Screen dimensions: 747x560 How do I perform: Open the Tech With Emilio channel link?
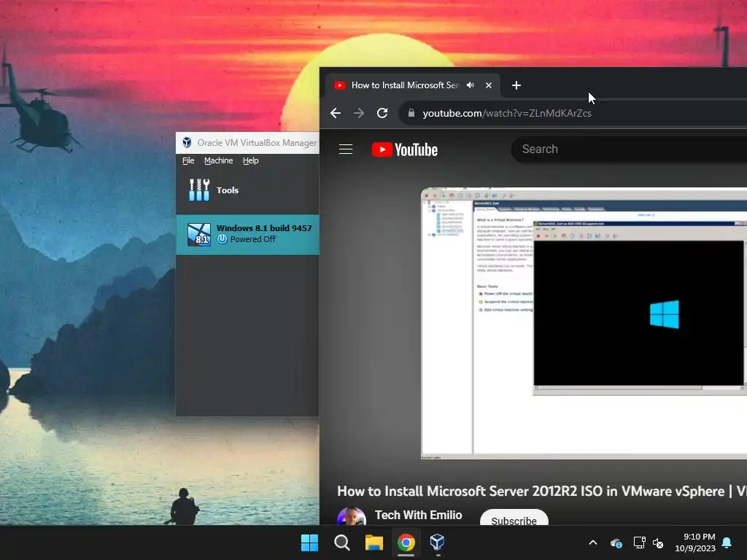pyautogui.click(x=418, y=515)
